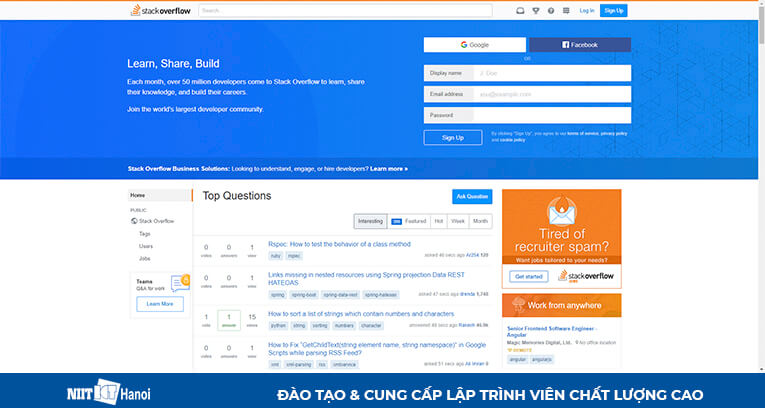Screen dimensions: 765x408
Task: Click the blue Sign Up button in header
Action: coord(614,11)
